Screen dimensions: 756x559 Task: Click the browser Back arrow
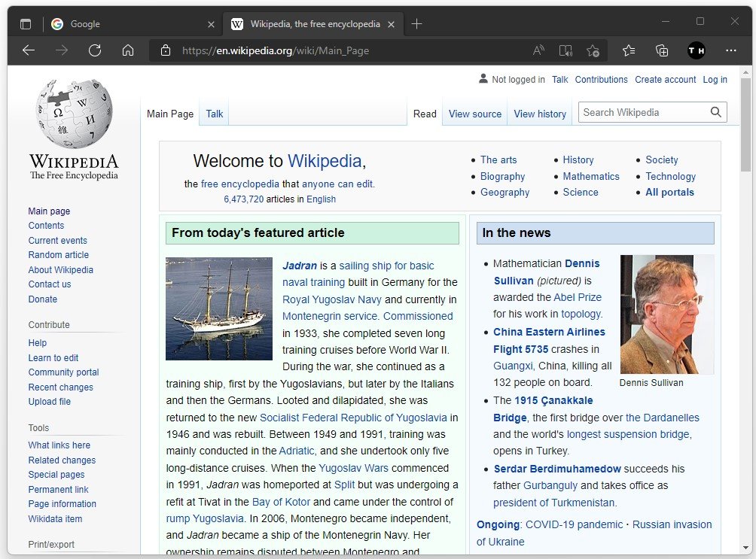click(29, 50)
